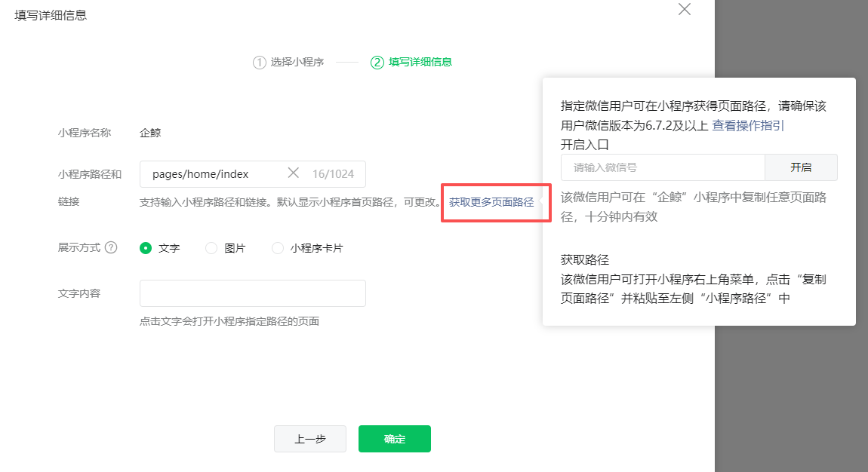Click inside the 文字内容 text field
The width and height of the screenshot is (868, 472).
pos(252,293)
